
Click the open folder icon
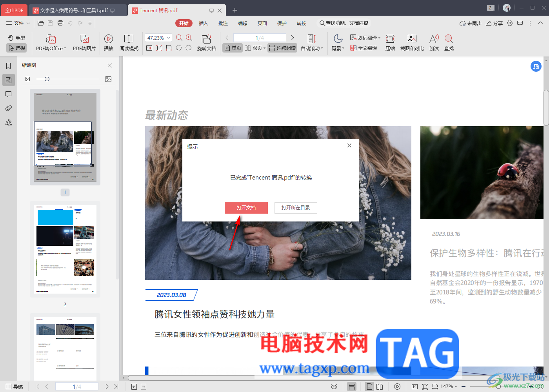pos(40,23)
